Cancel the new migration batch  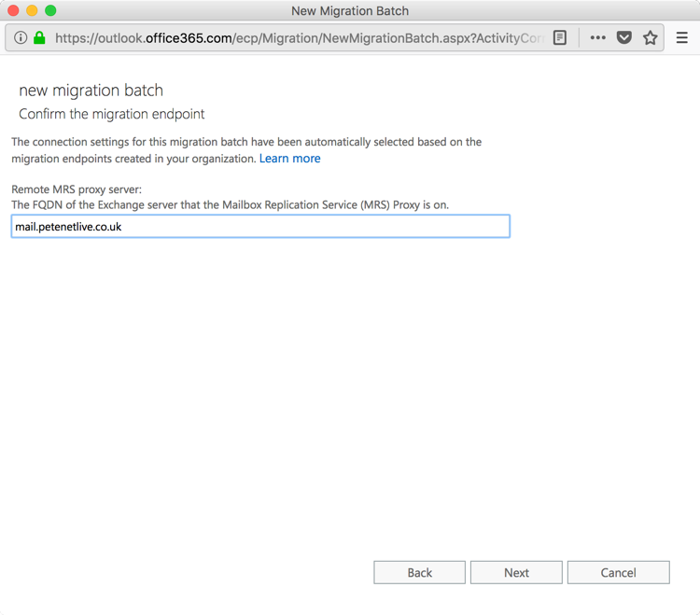619,573
